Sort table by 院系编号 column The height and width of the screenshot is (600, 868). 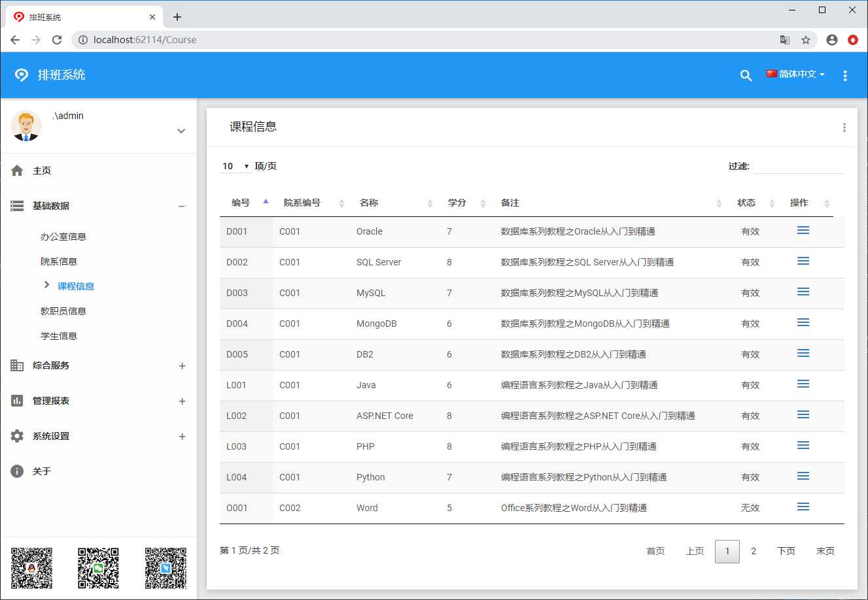coord(311,203)
